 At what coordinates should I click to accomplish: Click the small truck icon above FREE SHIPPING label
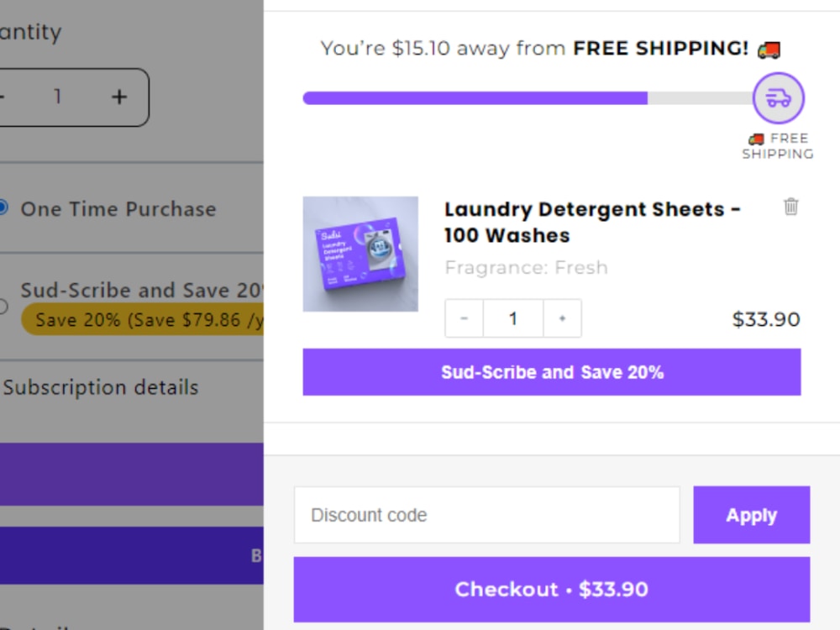(x=753, y=139)
